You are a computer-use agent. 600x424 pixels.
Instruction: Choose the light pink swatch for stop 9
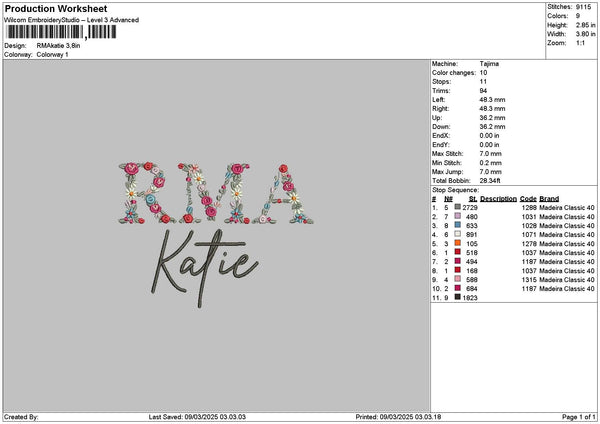[457, 280]
